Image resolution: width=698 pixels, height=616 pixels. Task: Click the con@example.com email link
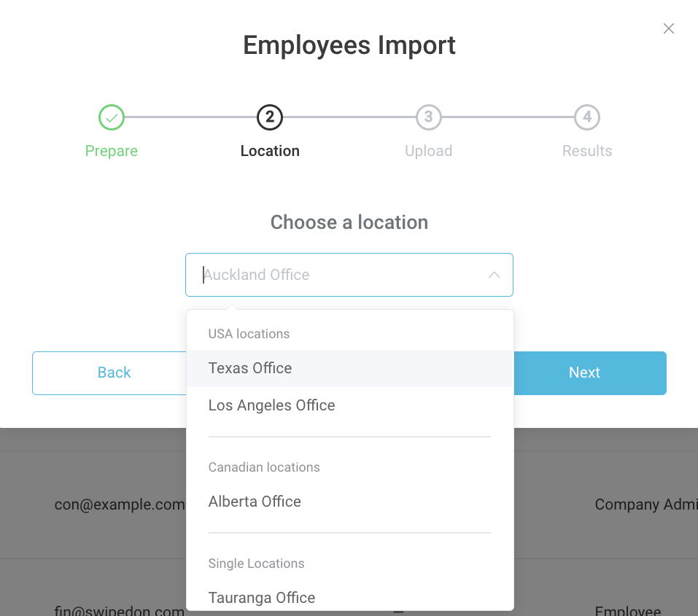(119, 504)
